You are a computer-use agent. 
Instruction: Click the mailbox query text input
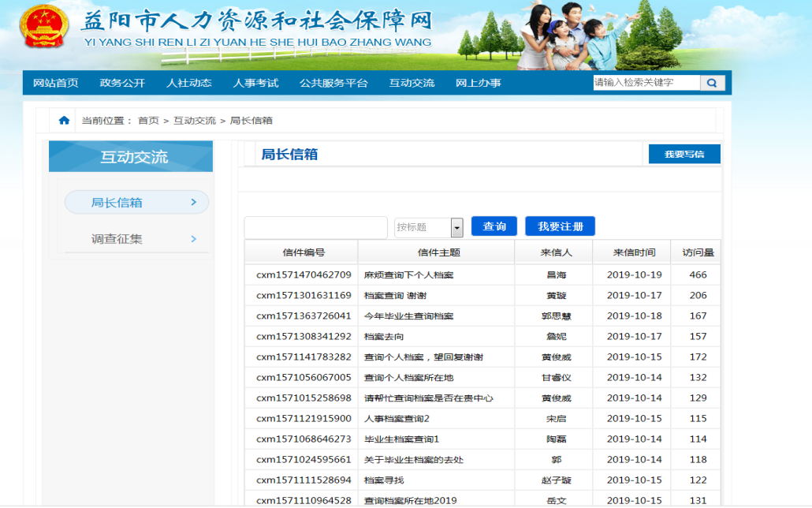click(316, 227)
